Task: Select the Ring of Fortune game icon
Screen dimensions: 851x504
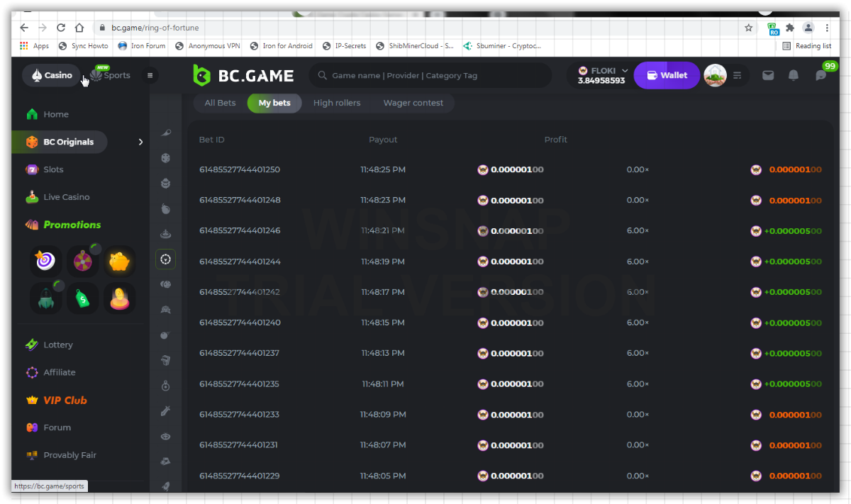Action: tap(165, 259)
